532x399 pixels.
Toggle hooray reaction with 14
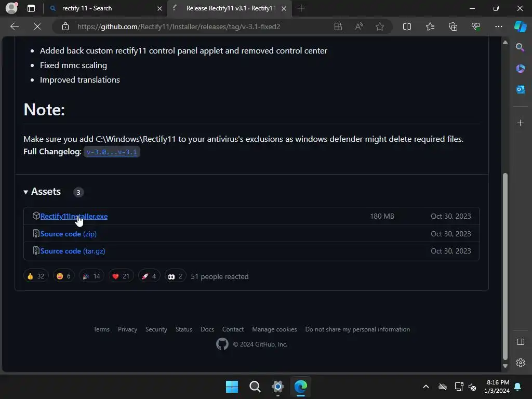[91, 276]
